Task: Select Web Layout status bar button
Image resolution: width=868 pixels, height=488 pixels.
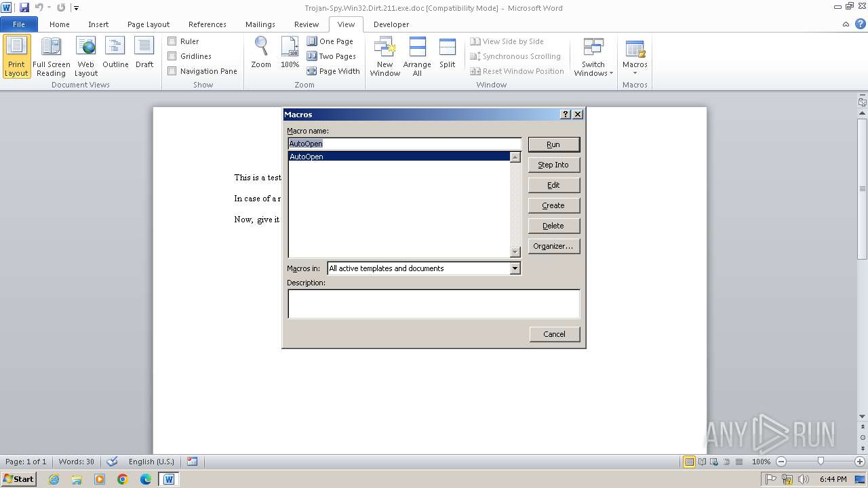Action: (x=713, y=462)
